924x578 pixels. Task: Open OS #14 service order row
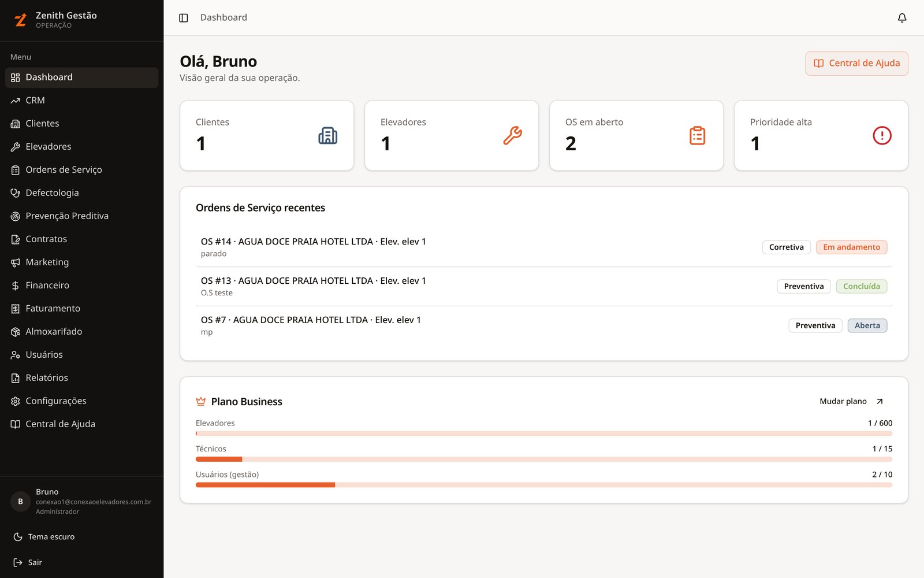tap(544, 247)
